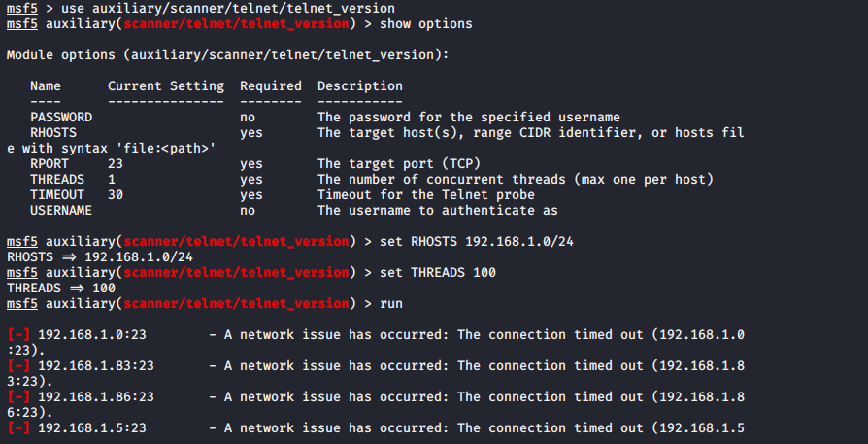Click the TIMEOUT current setting value 30
Image resolution: width=868 pixels, height=444 pixels.
pos(116,195)
